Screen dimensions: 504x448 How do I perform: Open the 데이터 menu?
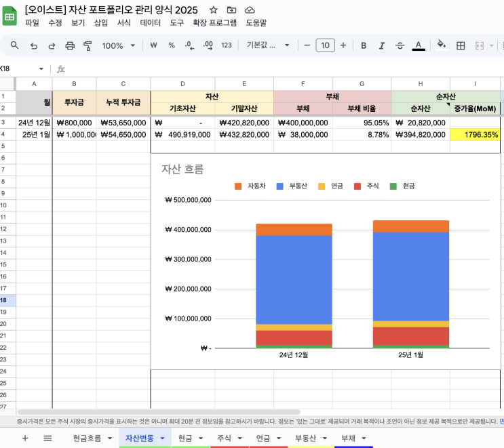[150, 23]
